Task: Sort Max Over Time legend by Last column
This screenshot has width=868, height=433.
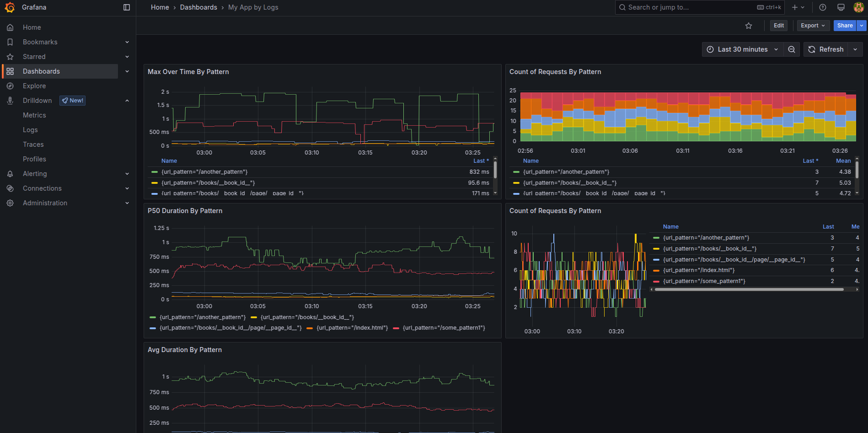Action: point(481,161)
